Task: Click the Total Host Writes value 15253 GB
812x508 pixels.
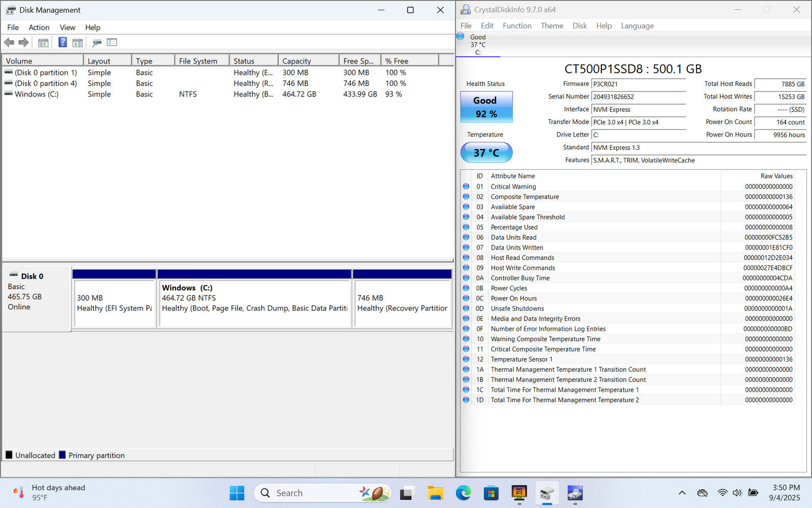Action: (x=780, y=97)
